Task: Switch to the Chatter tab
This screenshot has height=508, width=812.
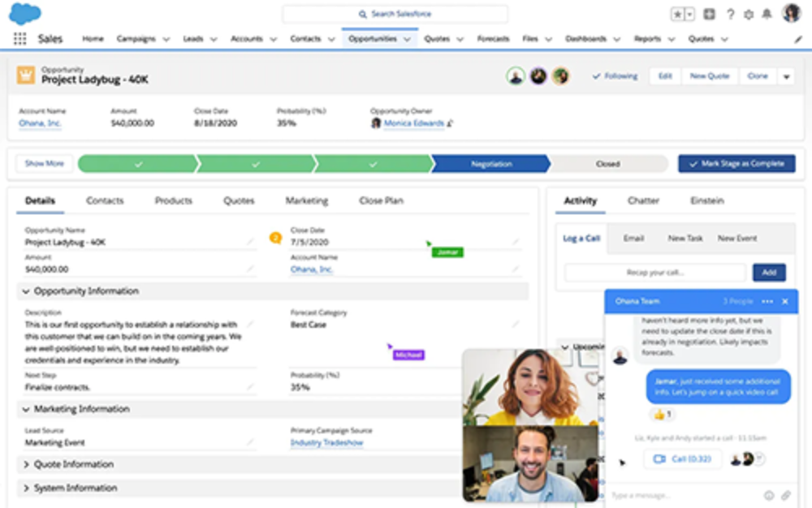Action: [643, 200]
